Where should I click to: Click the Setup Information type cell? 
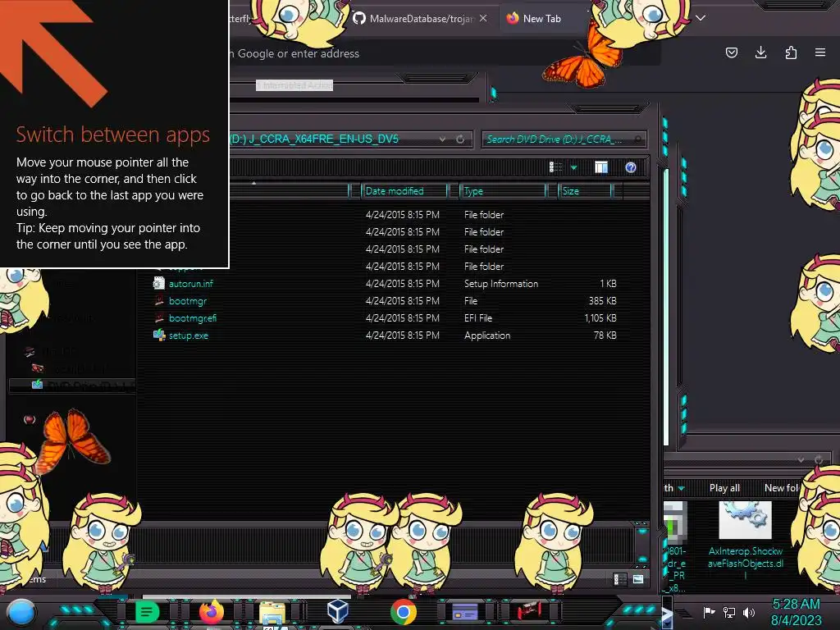pos(501,283)
